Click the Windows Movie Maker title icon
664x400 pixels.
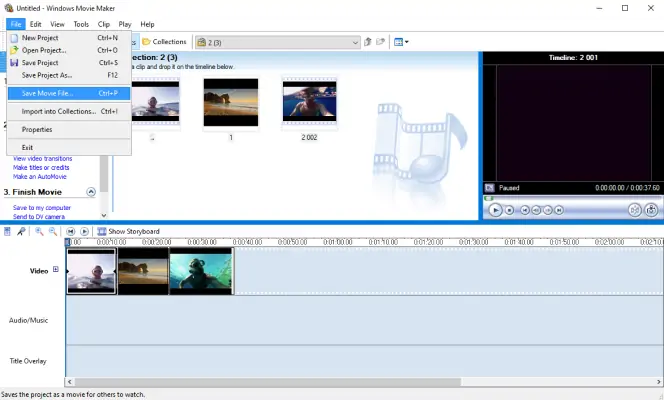coord(8,8)
